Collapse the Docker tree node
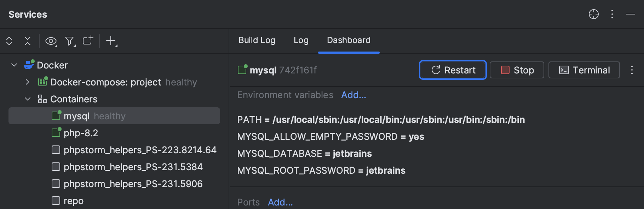The width and height of the screenshot is (644, 209). point(14,65)
